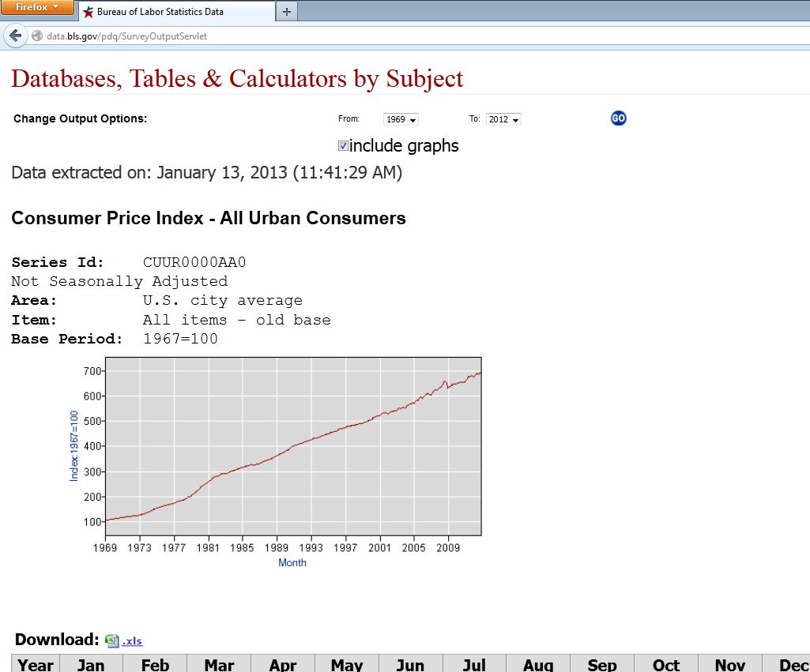Click the Month axis label under chart

pos(292,562)
